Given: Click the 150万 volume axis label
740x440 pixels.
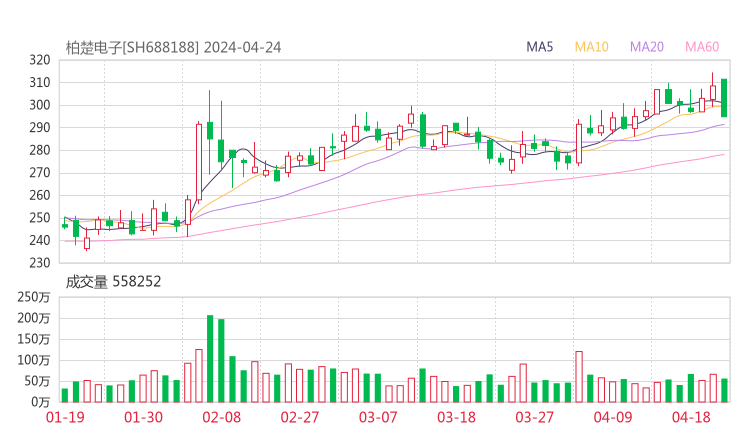Looking at the screenshot, I should click(x=34, y=339).
